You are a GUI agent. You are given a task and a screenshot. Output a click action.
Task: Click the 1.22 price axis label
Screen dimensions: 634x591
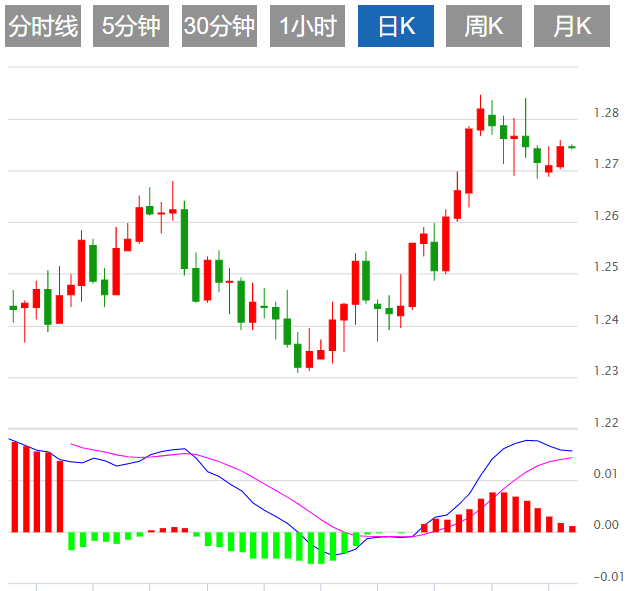pos(606,422)
